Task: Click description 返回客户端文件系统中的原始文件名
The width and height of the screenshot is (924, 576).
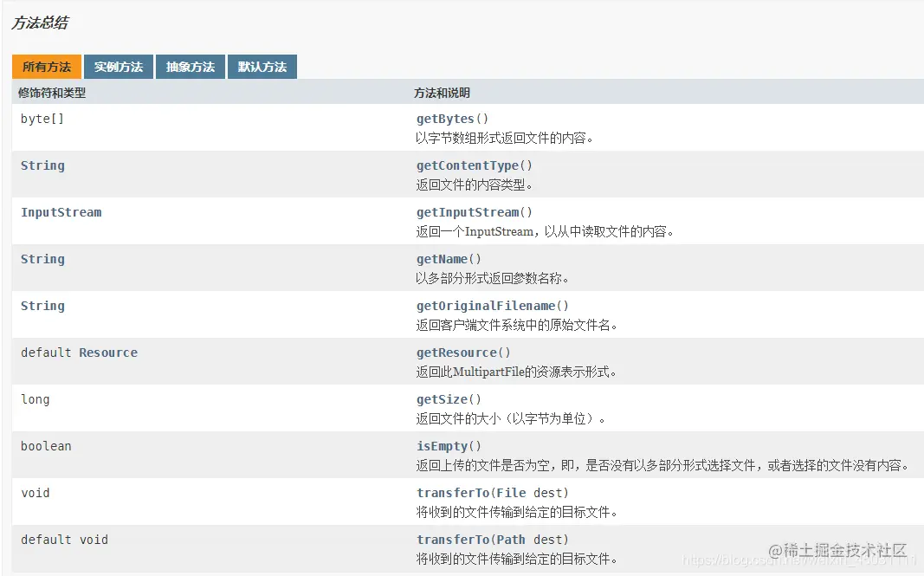Action: point(517,325)
